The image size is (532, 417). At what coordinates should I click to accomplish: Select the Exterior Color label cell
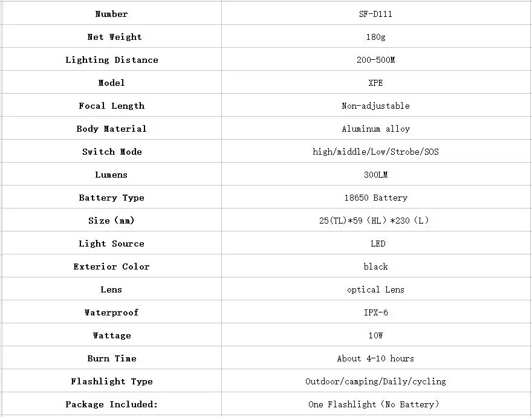click(112, 266)
